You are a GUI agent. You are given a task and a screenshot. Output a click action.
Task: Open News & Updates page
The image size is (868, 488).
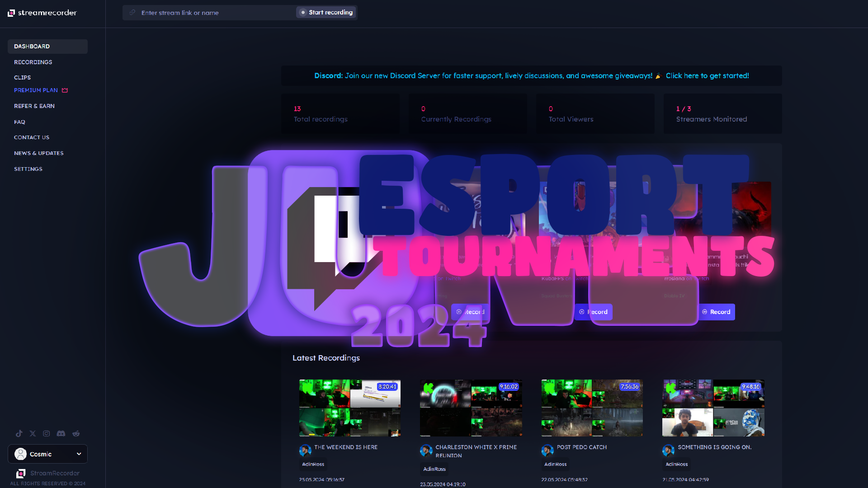pos(39,153)
